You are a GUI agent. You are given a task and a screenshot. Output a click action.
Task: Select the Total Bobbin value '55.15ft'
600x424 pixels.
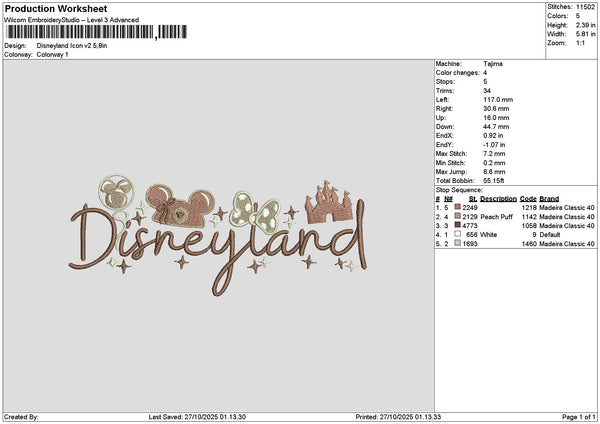pos(494,181)
